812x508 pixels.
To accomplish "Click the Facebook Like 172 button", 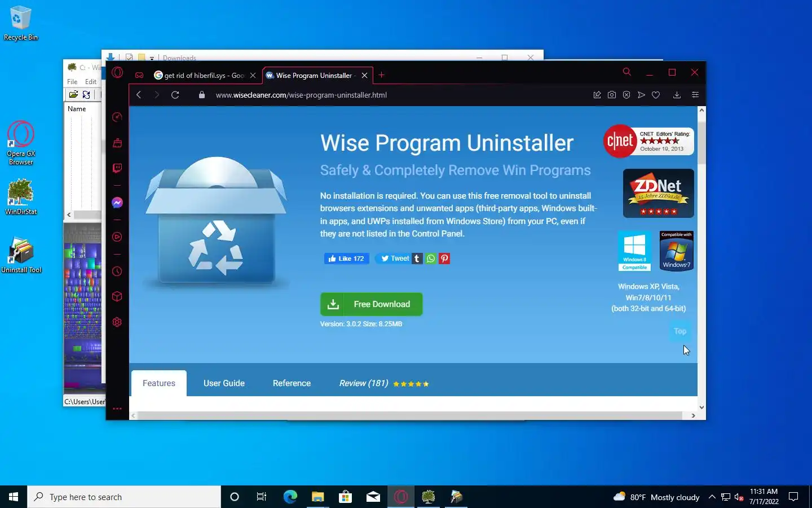I will [346, 259].
